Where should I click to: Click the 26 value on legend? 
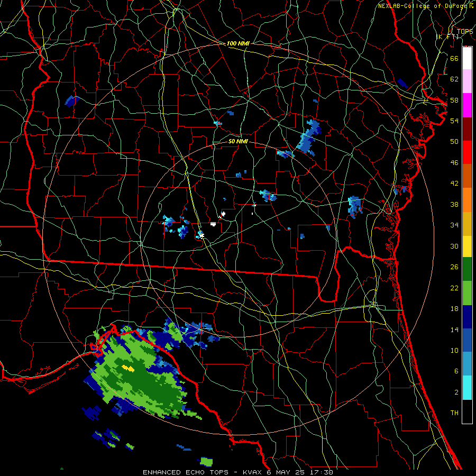click(454, 267)
